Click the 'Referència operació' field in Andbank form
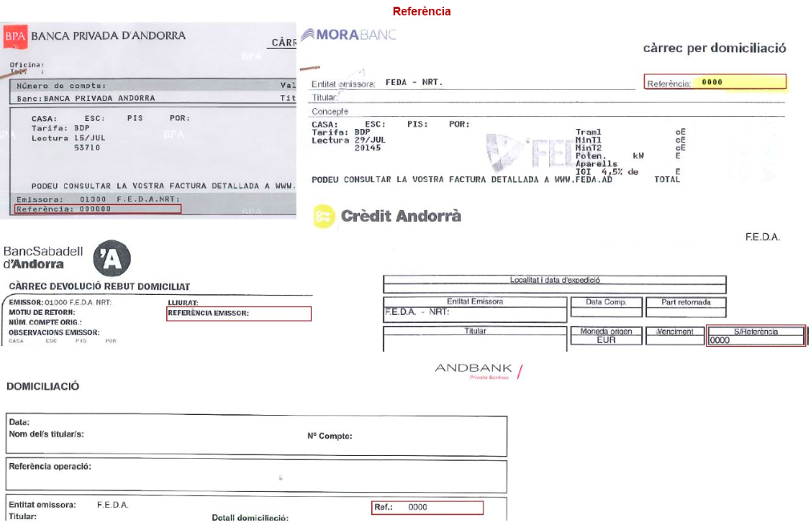Image resolution: width=812 pixels, height=524 pixels. point(256,476)
